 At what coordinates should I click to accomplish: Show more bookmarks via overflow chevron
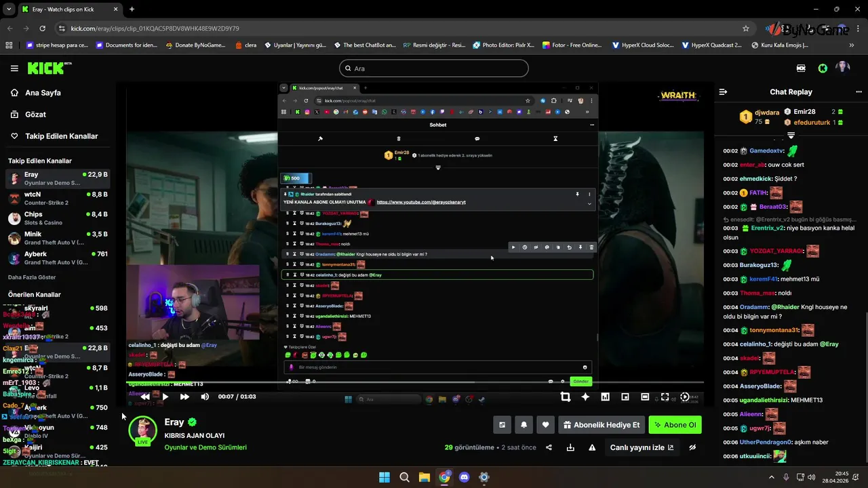(852, 45)
